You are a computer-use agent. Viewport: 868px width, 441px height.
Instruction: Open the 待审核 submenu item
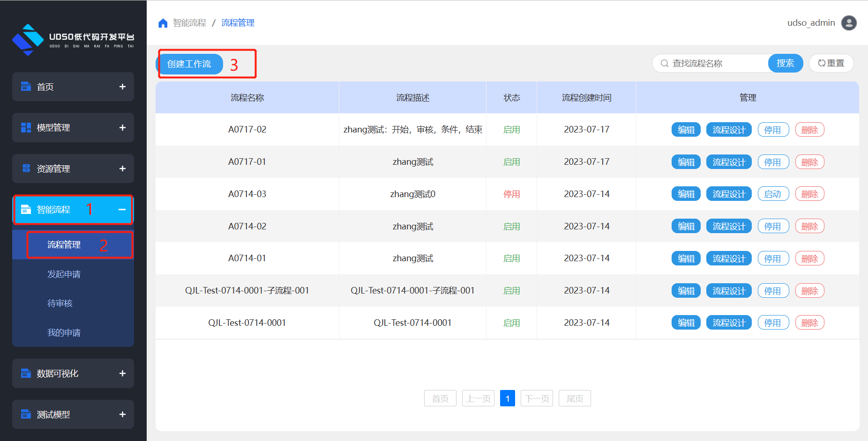[60, 303]
